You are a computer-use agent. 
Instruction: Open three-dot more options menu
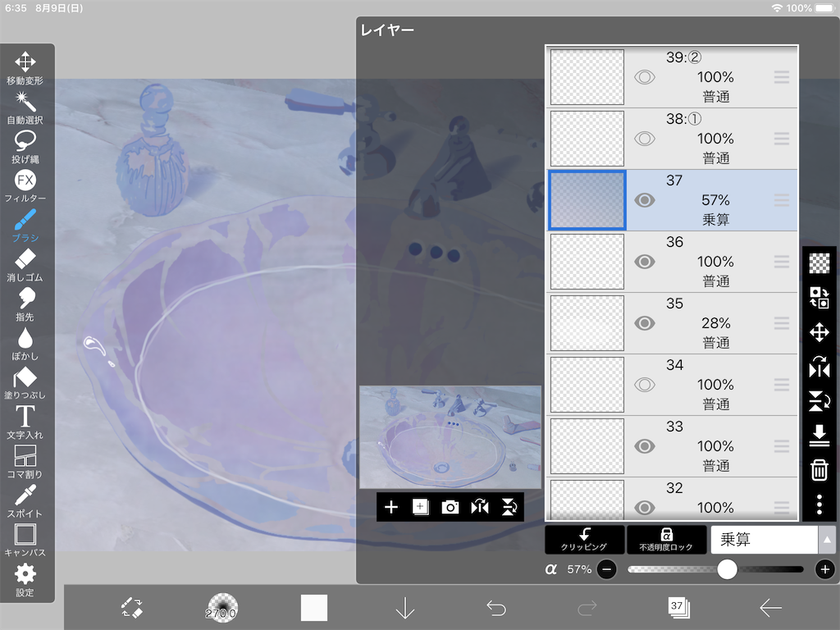[x=819, y=504]
